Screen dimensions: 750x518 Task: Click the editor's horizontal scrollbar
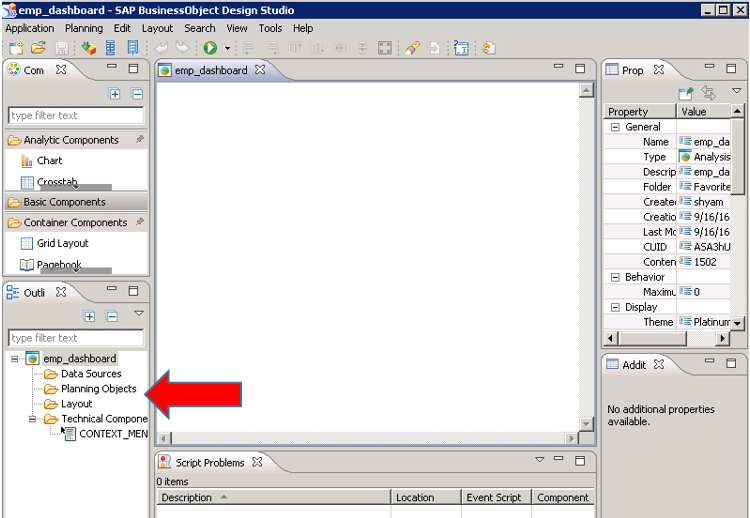pyautogui.click(x=367, y=438)
